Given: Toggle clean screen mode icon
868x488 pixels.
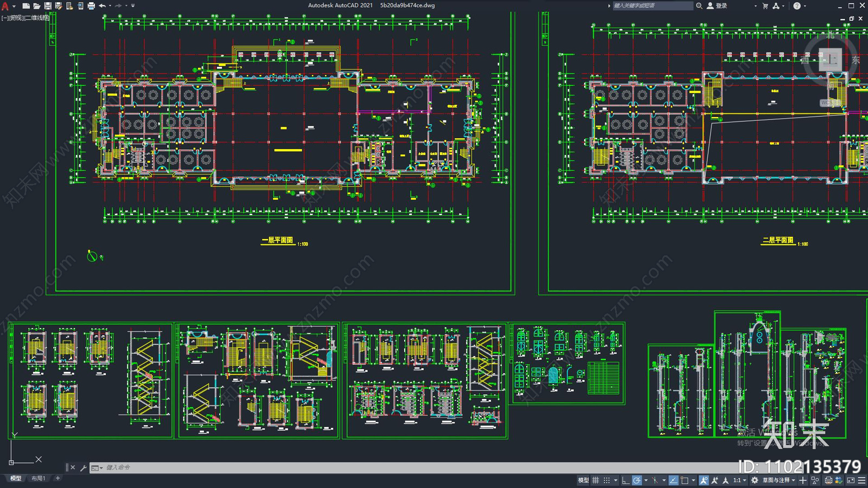Looking at the screenshot, I should tap(851, 480).
